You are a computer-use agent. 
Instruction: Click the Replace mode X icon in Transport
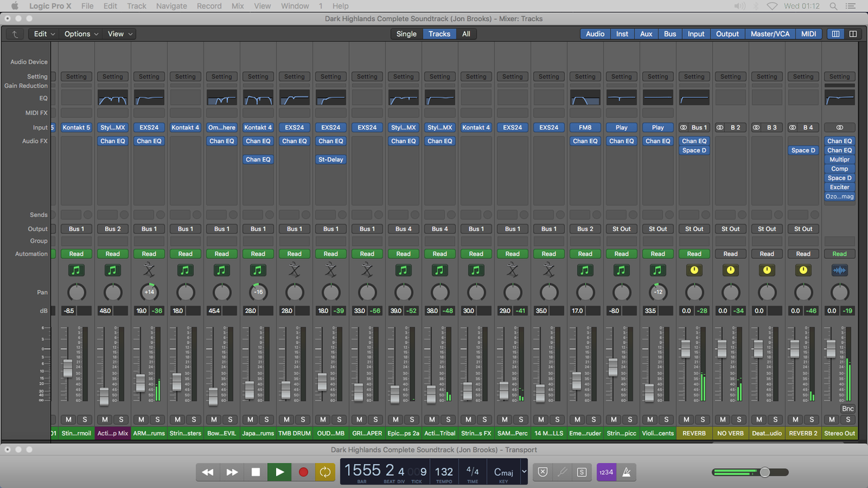coord(542,472)
